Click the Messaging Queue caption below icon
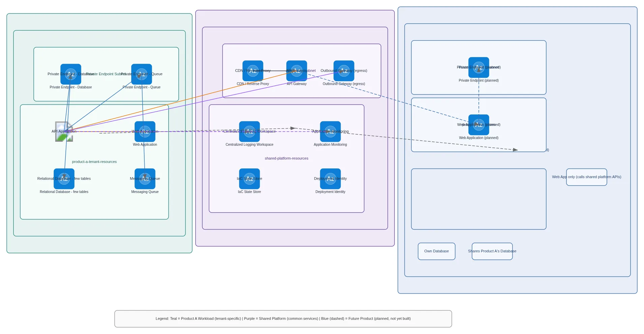This screenshot has width=644, height=334. (145, 192)
